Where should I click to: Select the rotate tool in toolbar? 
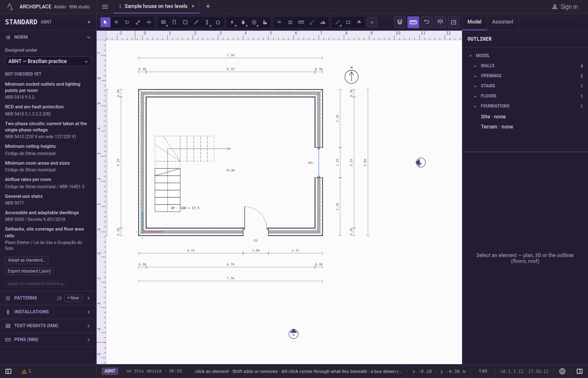point(127,22)
